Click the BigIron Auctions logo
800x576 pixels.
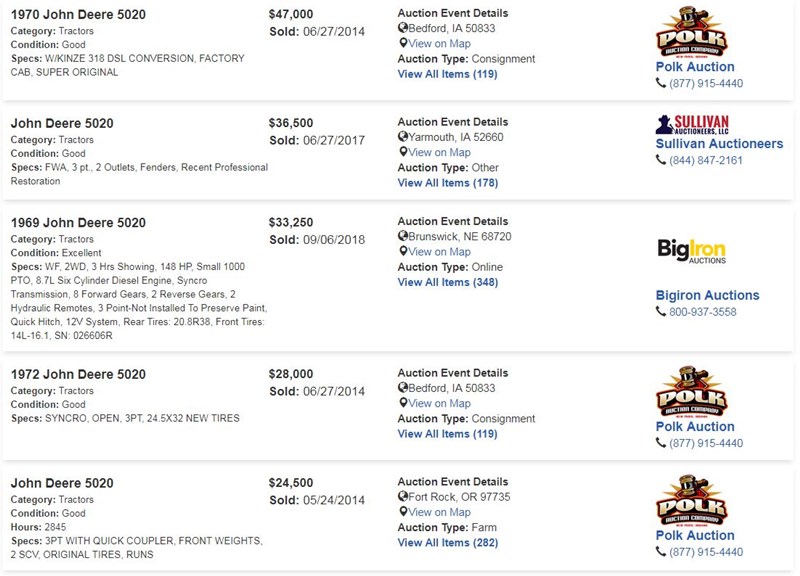[691, 251]
